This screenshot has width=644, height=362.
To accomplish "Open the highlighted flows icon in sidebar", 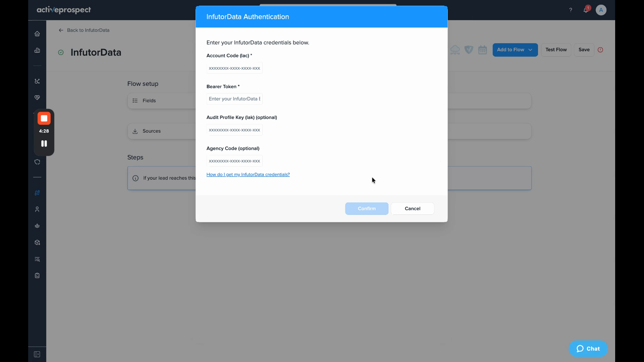I will pos(37,193).
